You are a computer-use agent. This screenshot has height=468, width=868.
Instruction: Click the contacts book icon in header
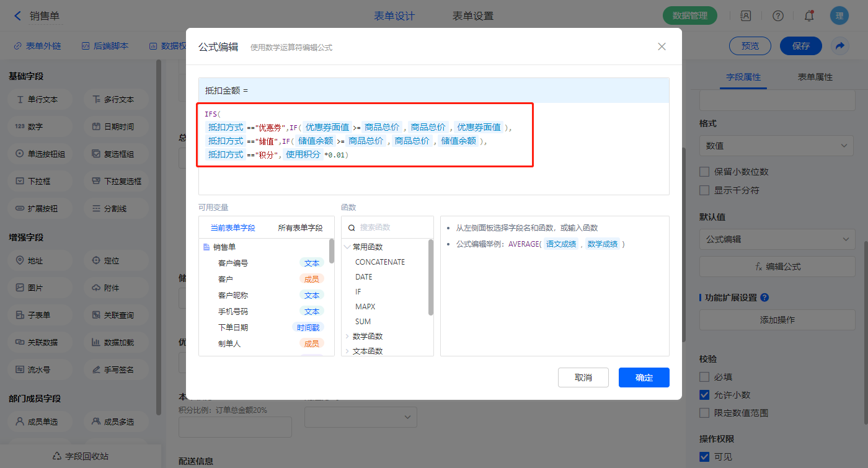point(746,16)
